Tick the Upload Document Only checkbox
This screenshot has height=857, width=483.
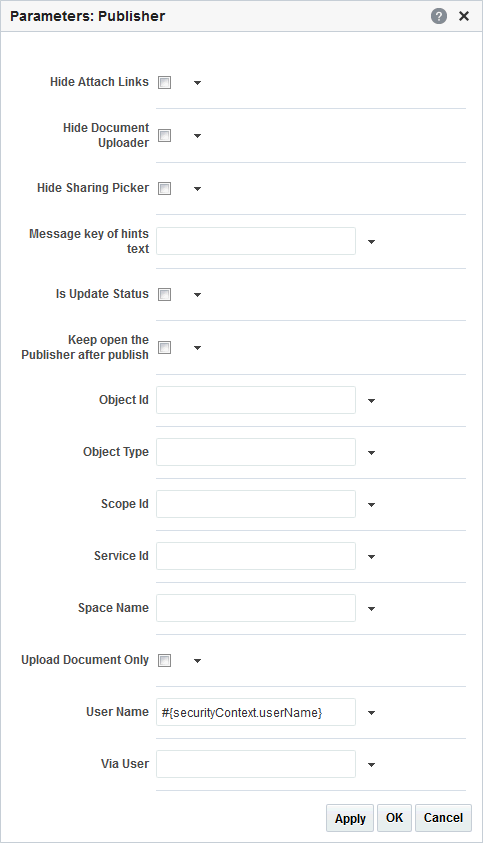[x=164, y=661]
